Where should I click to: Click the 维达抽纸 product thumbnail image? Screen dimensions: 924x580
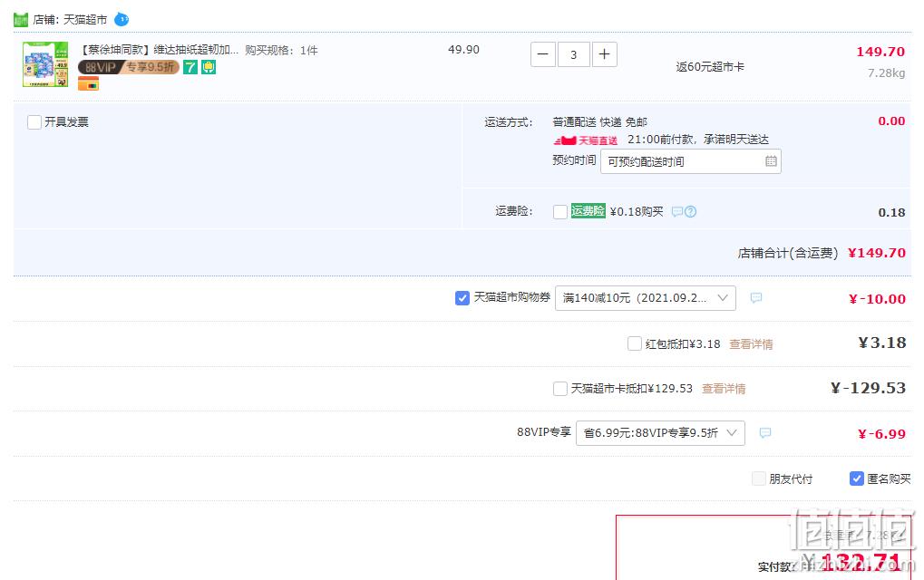tap(45, 64)
